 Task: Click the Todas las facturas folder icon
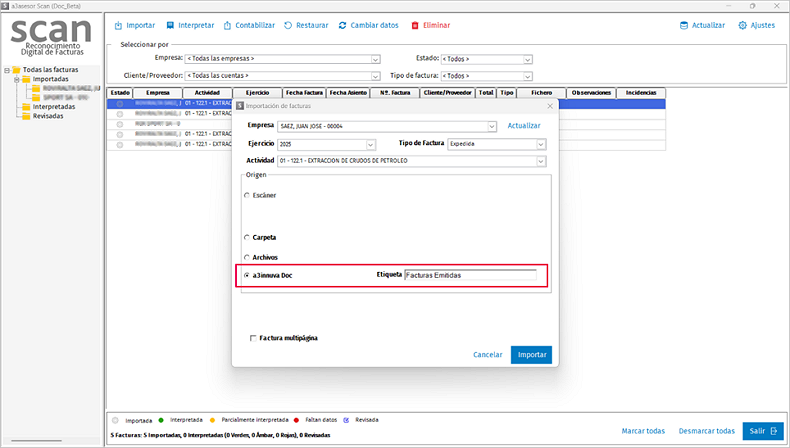[x=17, y=70]
